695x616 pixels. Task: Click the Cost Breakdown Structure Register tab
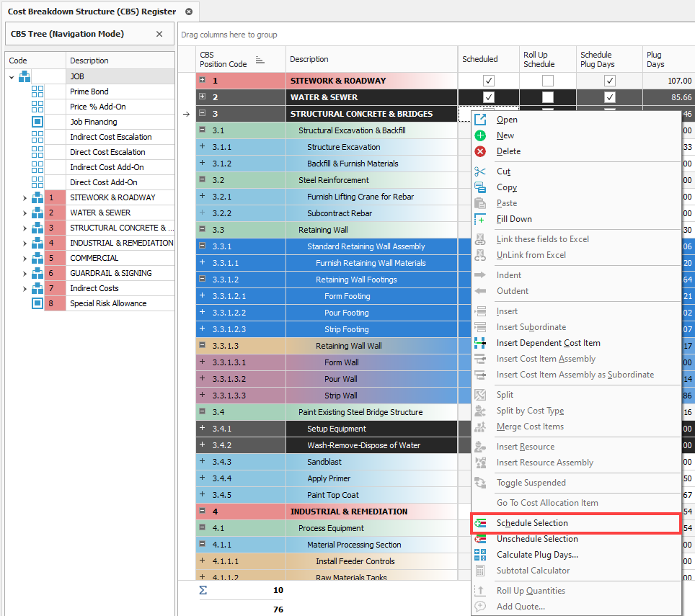tap(92, 12)
